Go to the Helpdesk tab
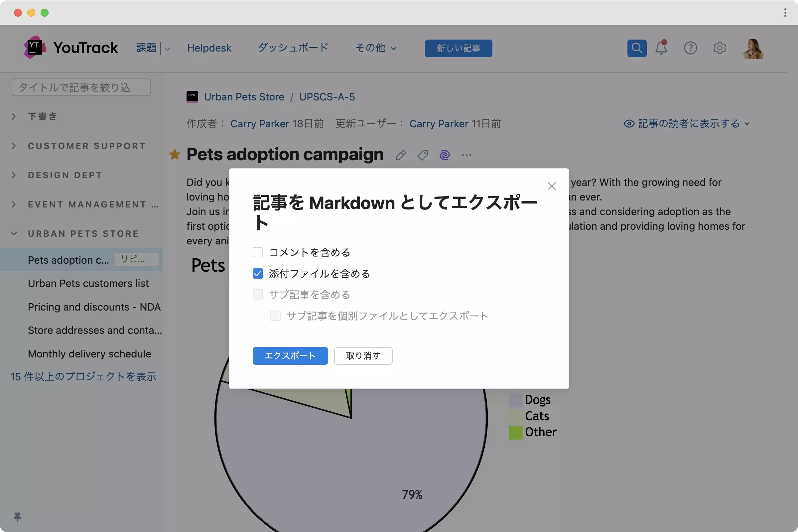This screenshot has width=798, height=532. (x=209, y=48)
